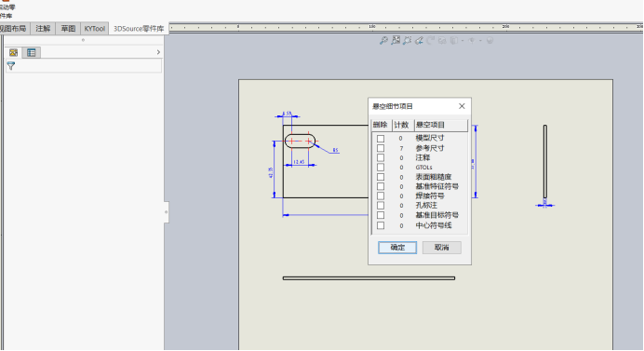
Task: Click the Zoom to Selection icon
Action: pos(419,40)
